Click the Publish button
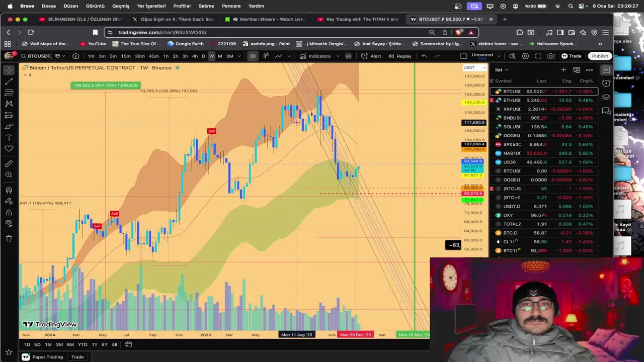644x362 pixels. tap(600, 56)
